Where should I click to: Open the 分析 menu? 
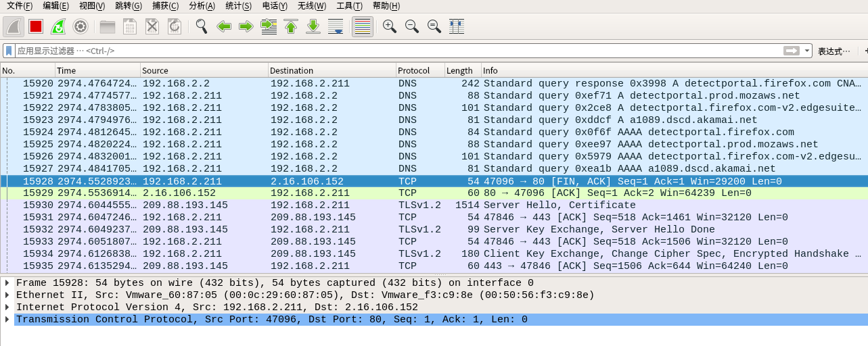pos(202,6)
